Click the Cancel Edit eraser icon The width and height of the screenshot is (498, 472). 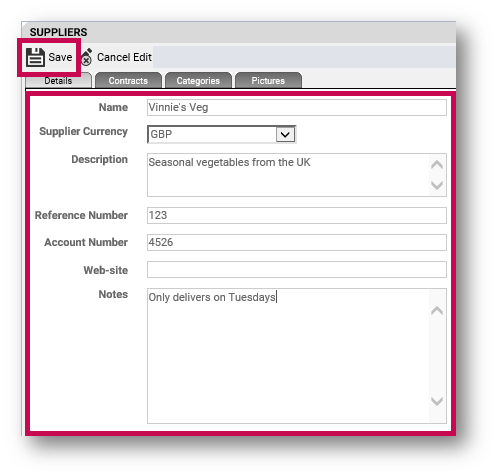coord(87,57)
